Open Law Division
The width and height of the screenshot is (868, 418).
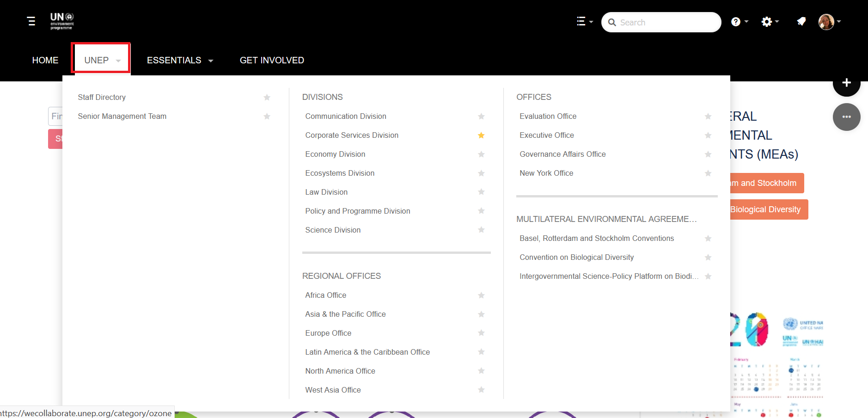[x=326, y=192]
